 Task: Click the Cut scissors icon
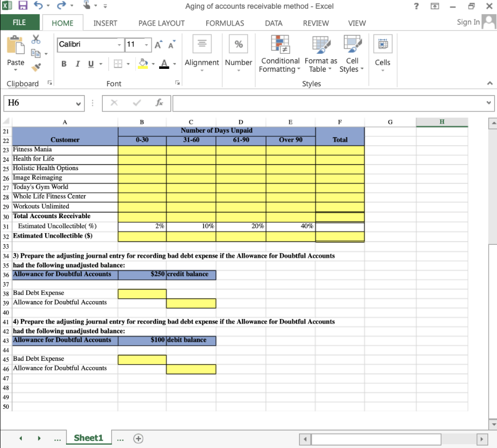[x=36, y=39]
